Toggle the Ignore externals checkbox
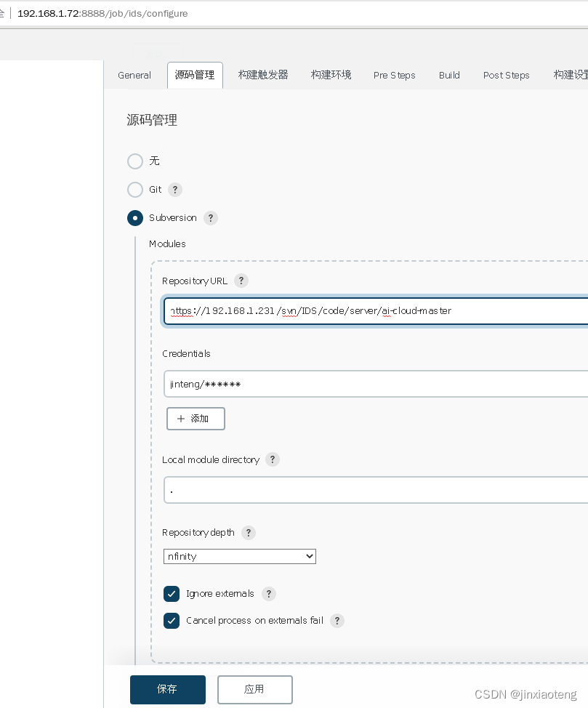588x708 pixels. click(x=172, y=594)
